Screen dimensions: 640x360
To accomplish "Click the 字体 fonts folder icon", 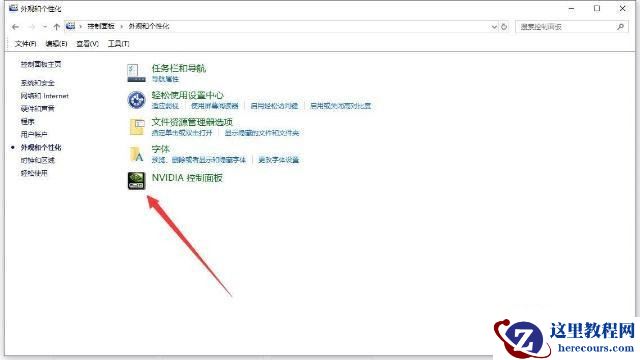I will point(136,154).
